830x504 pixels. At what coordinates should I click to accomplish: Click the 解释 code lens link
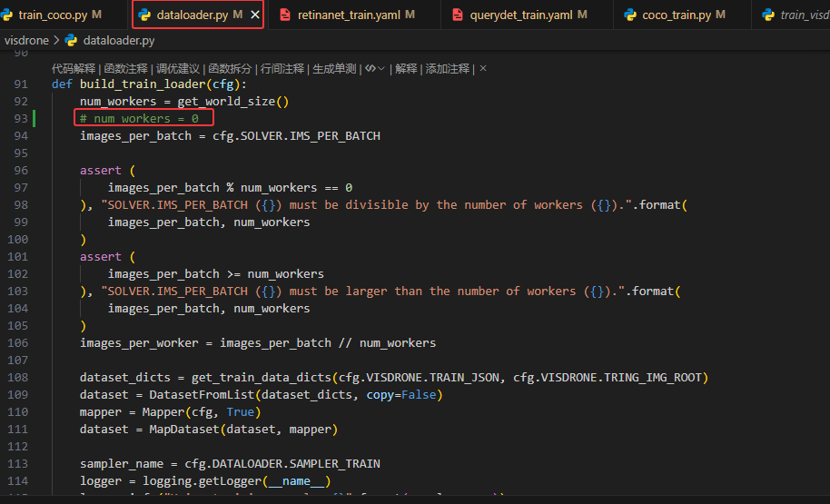point(406,69)
